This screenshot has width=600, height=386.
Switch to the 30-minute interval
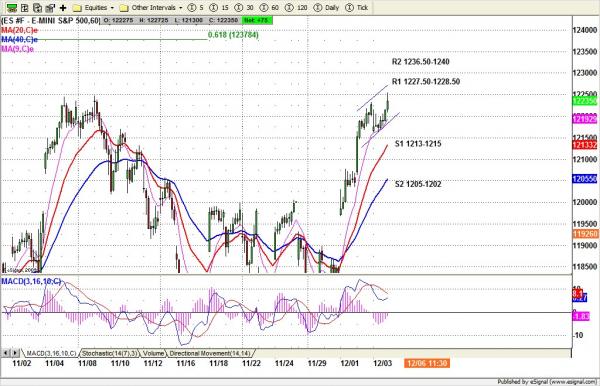(x=244, y=8)
